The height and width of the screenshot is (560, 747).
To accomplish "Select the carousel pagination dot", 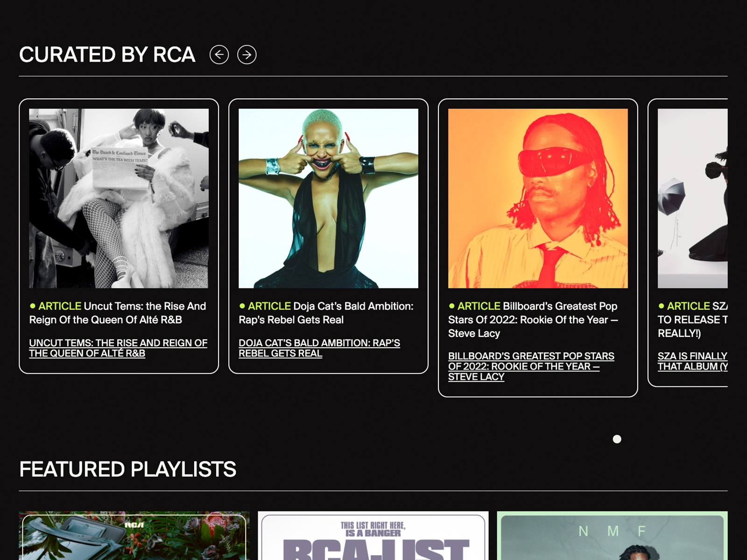I will 617,439.
